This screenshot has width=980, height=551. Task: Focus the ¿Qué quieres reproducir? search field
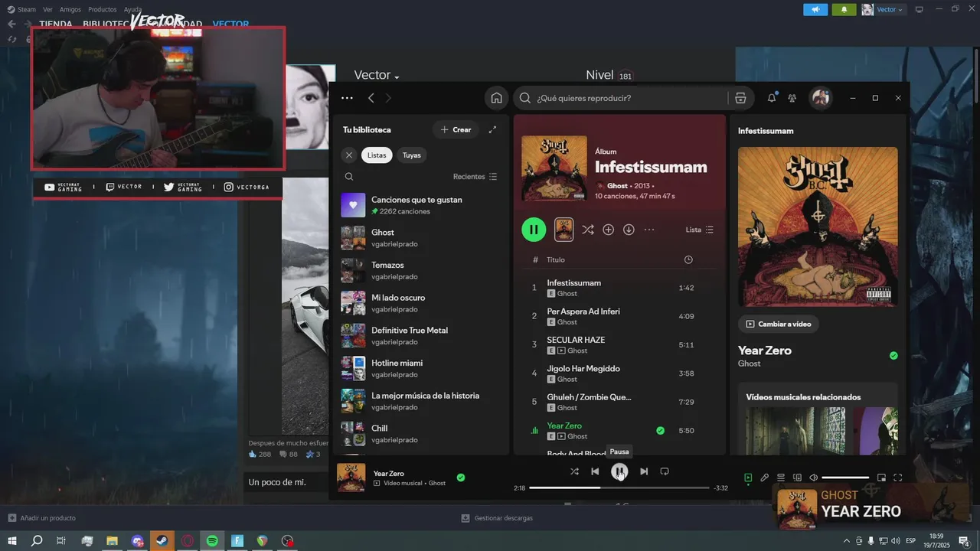coord(620,98)
